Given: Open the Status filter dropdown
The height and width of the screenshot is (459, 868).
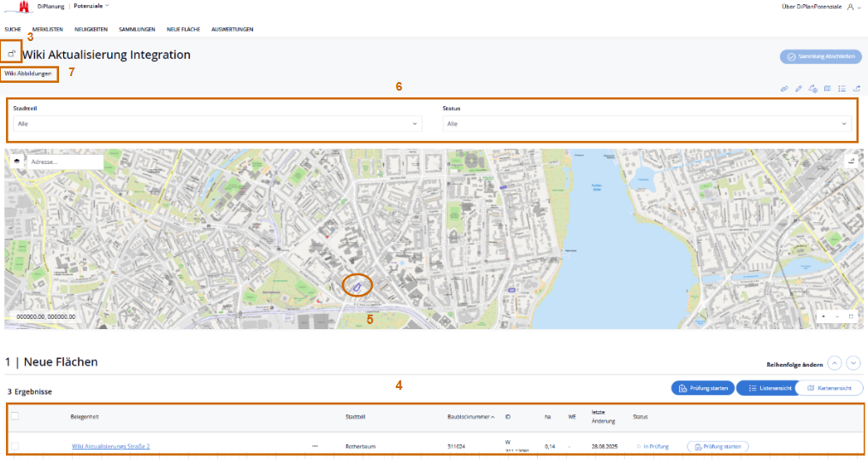Looking at the screenshot, I should (x=647, y=124).
